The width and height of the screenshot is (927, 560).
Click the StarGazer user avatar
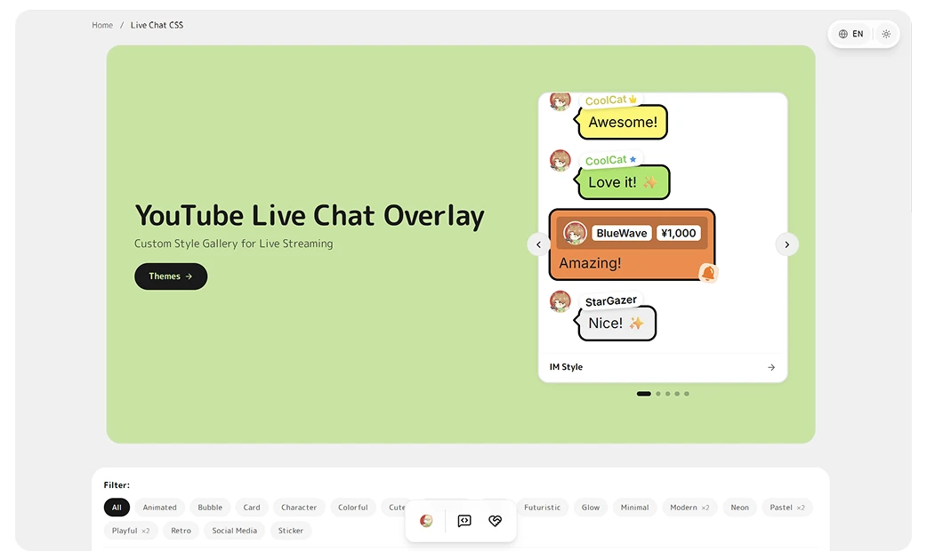[x=560, y=301]
